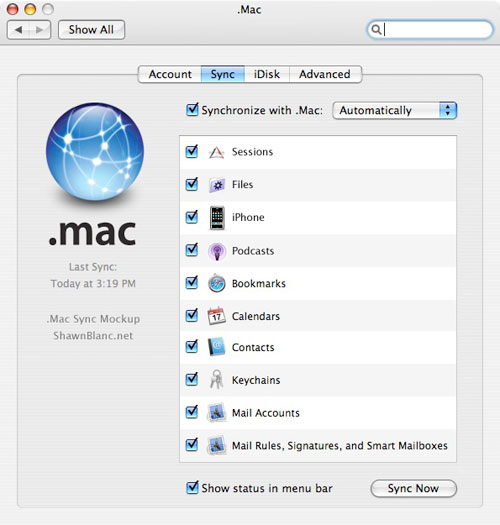The width and height of the screenshot is (500, 525).
Task: Click Mail Rules, Signatures, and Smart Mailboxes
Action: (340, 446)
